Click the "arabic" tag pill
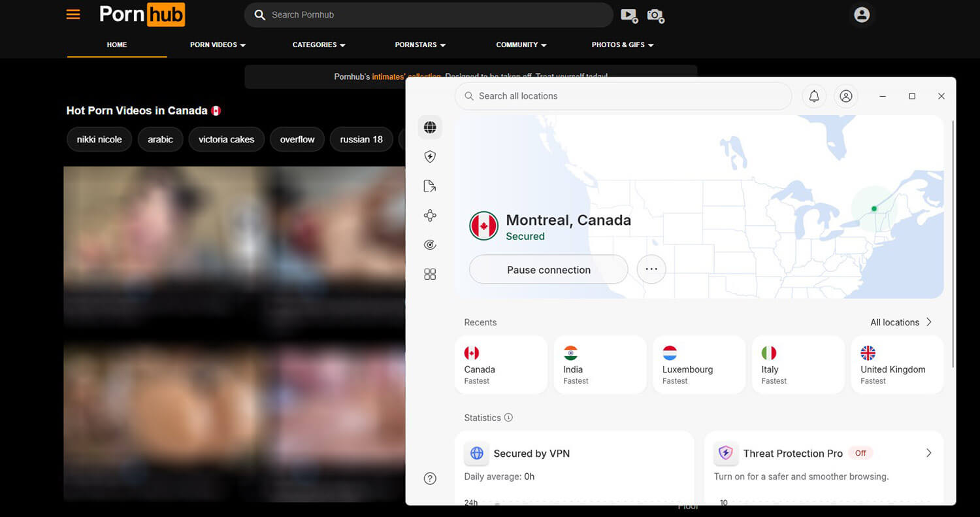Viewport: 980px width, 517px height. (x=160, y=139)
